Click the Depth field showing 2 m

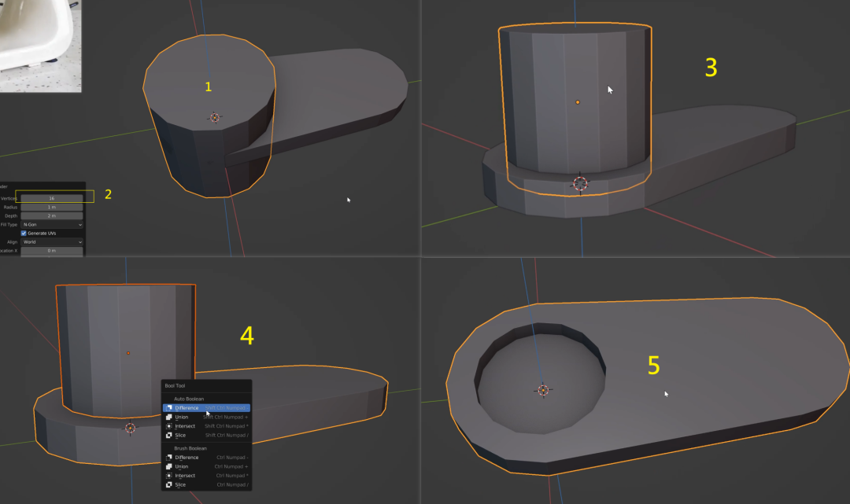[x=51, y=215]
